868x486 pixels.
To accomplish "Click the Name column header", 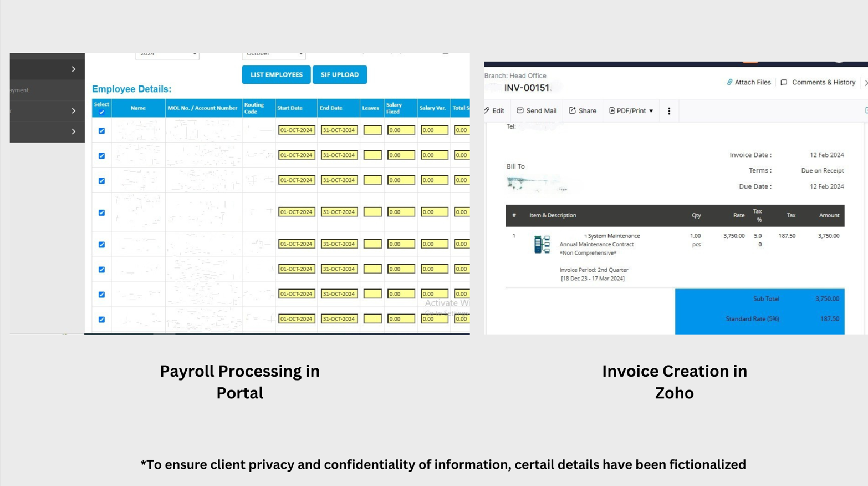I will (x=138, y=108).
